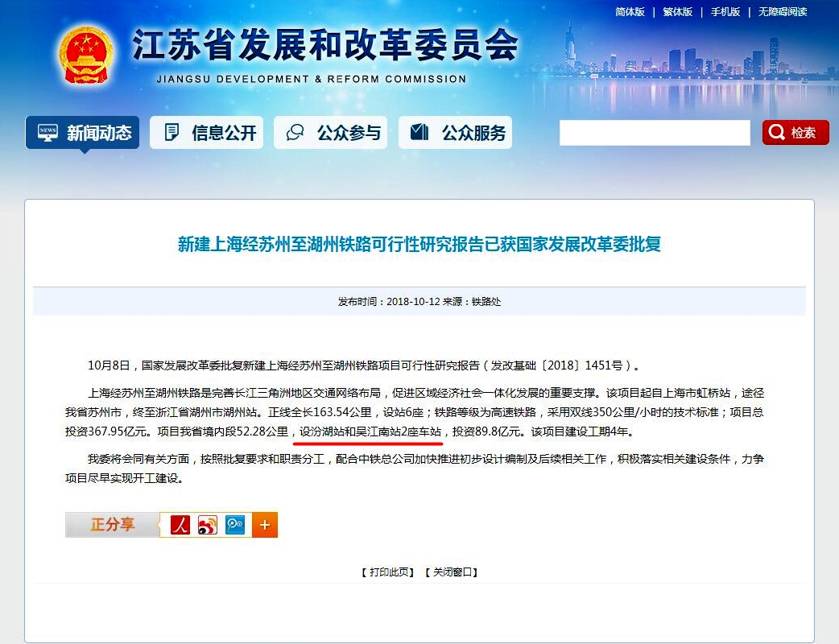Click 关闭窗口 to close window
Image resolution: width=839 pixels, height=644 pixels.
tap(451, 572)
